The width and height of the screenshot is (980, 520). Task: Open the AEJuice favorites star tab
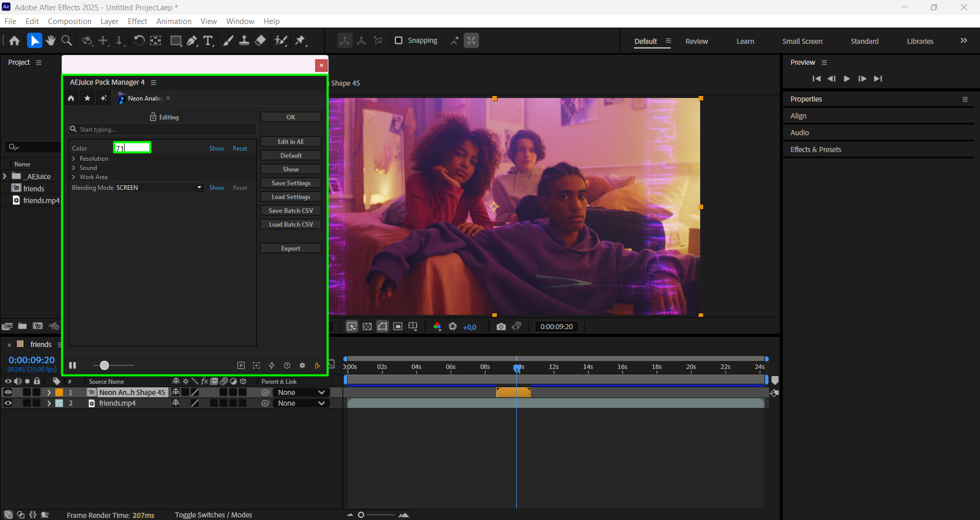[x=87, y=98]
